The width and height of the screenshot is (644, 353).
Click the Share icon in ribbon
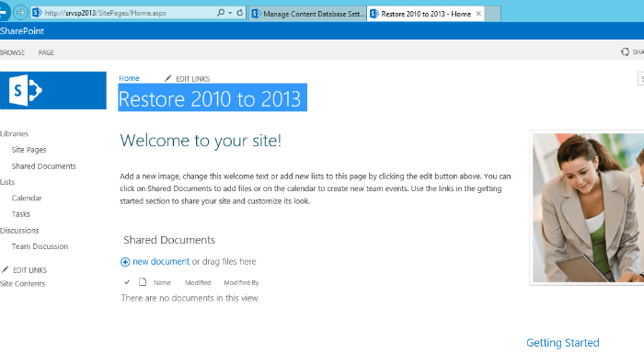(625, 51)
